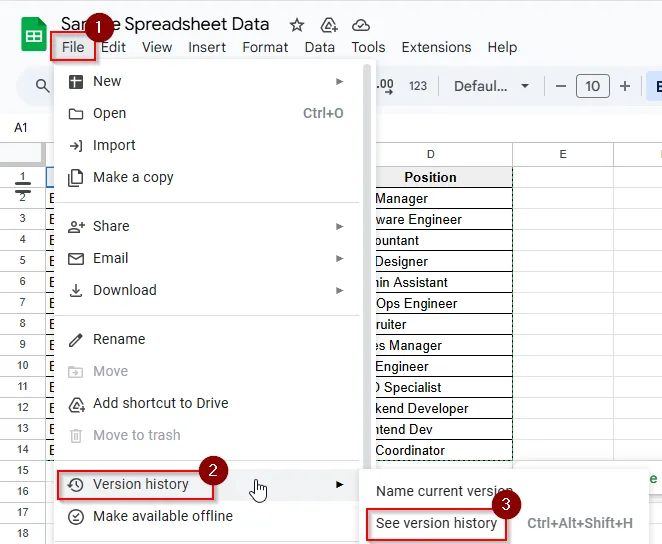Click the cell containing Recruiter text

(444, 325)
